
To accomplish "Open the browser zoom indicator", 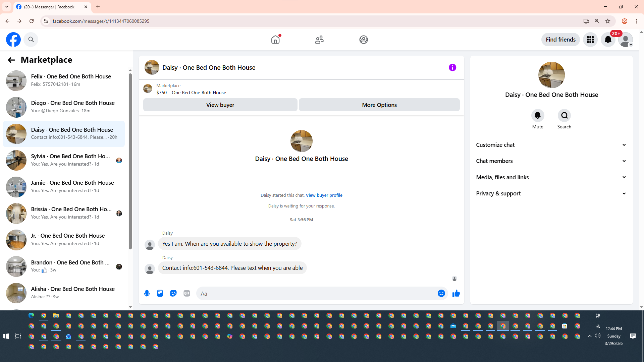I will [597, 21].
